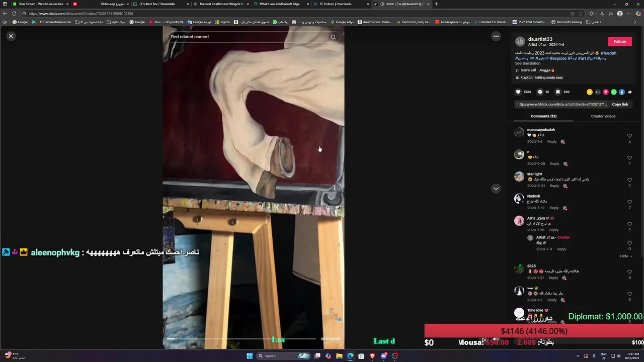
Task: Hide the replies under Art's_Zara comment
Action: 626,256
